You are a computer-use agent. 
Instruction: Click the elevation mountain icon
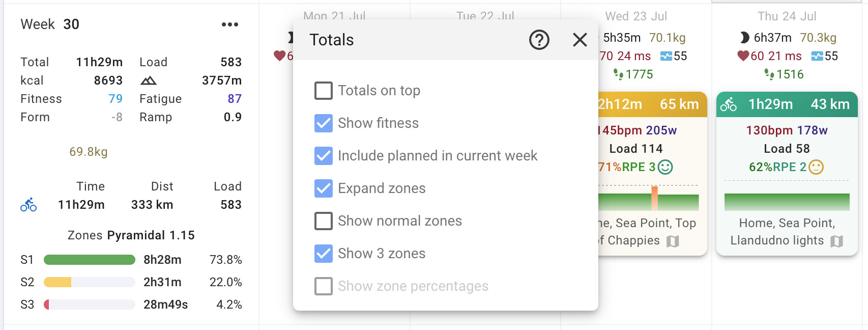click(x=148, y=80)
